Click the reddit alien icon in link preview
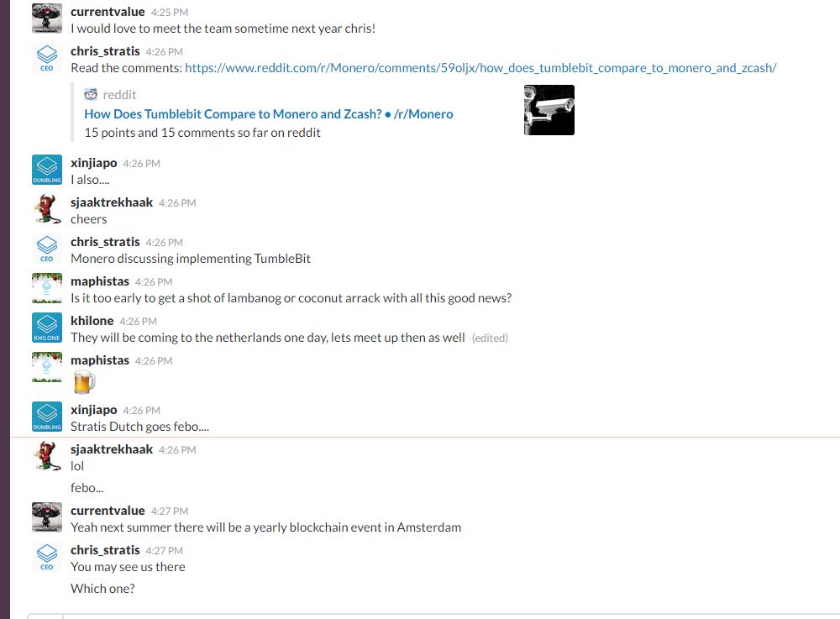840x619 pixels. tap(91, 95)
